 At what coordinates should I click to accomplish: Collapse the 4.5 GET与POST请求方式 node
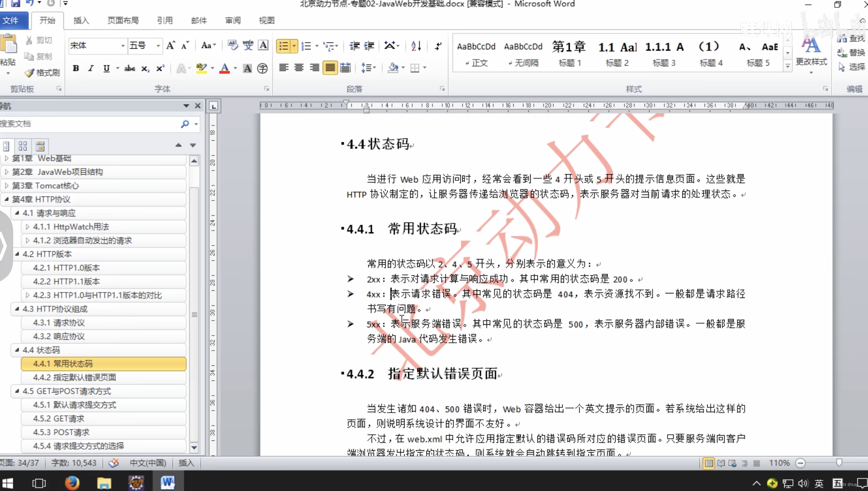(x=17, y=391)
